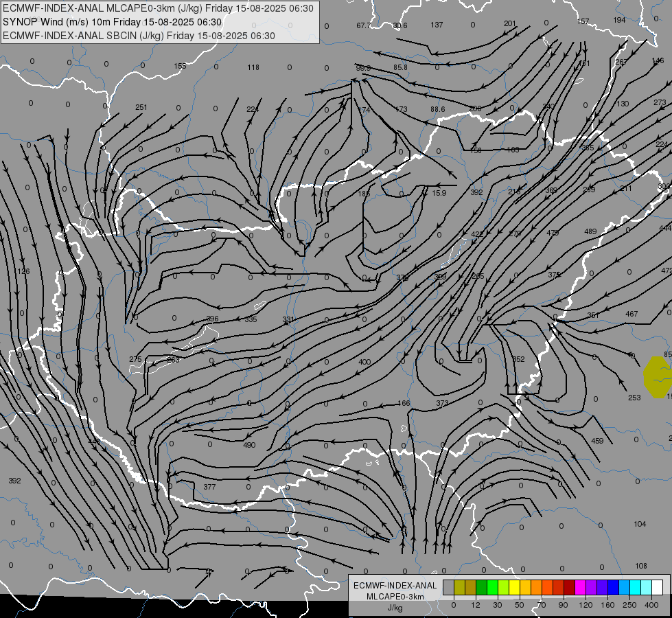Click the map value '67.7'

[x=363, y=25]
